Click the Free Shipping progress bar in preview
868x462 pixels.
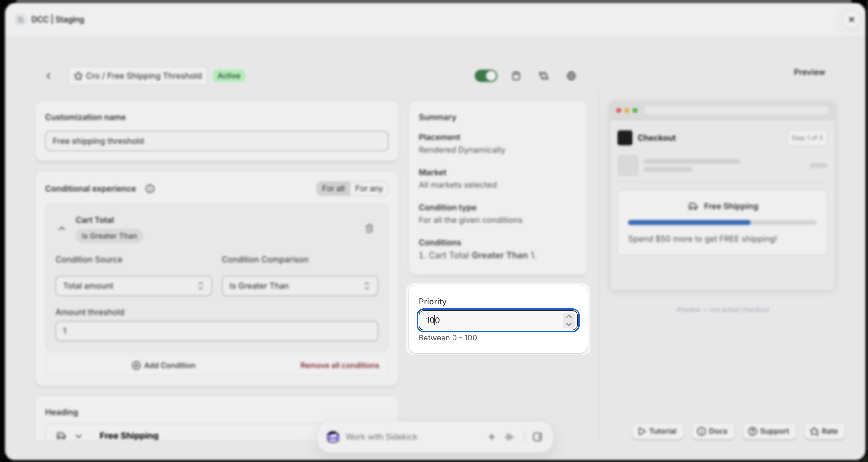[x=722, y=223]
